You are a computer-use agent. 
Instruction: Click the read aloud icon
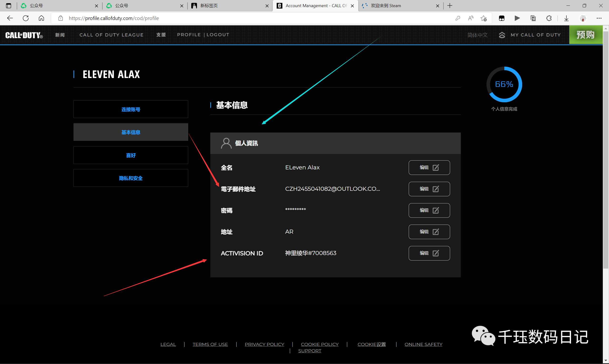click(471, 18)
